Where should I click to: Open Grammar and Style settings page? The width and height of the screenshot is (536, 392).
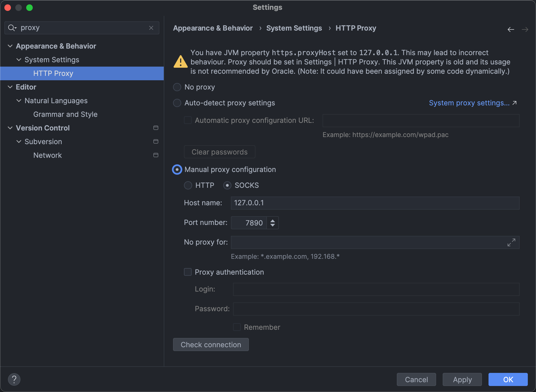click(x=65, y=114)
